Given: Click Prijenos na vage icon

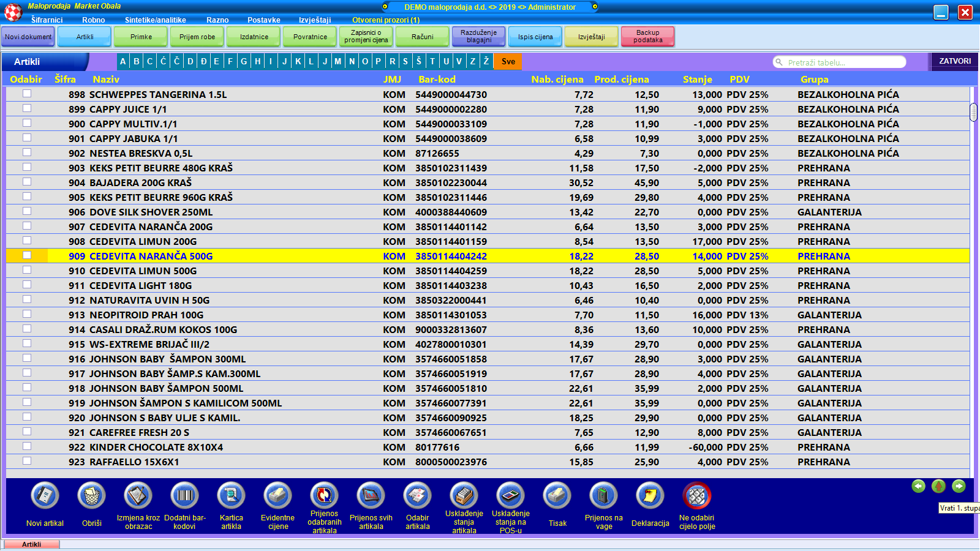Looking at the screenshot, I should 603,496.
